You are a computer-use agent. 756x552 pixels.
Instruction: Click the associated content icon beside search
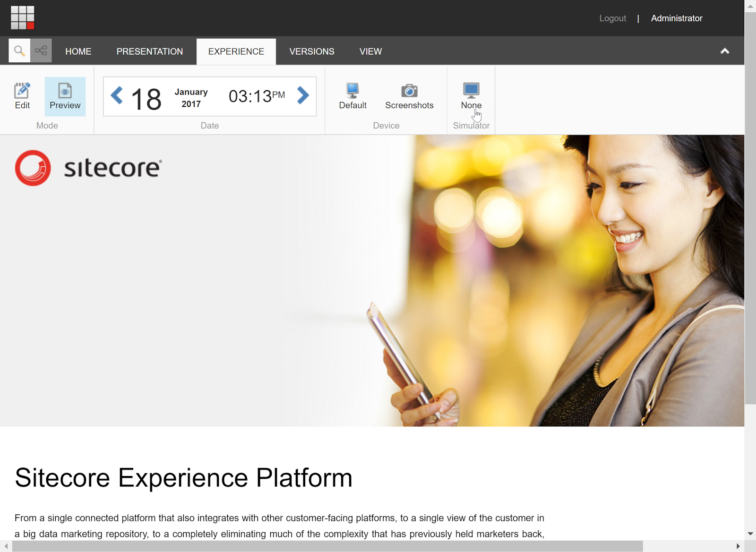[x=41, y=51]
